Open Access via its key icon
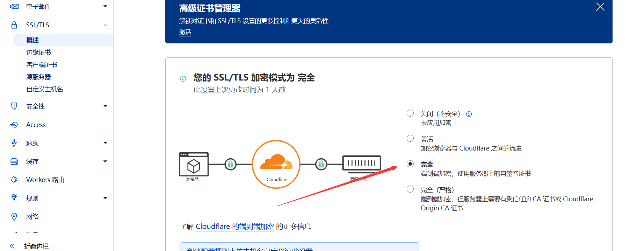Image resolution: width=644 pixels, height=251 pixels. tap(14, 125)
